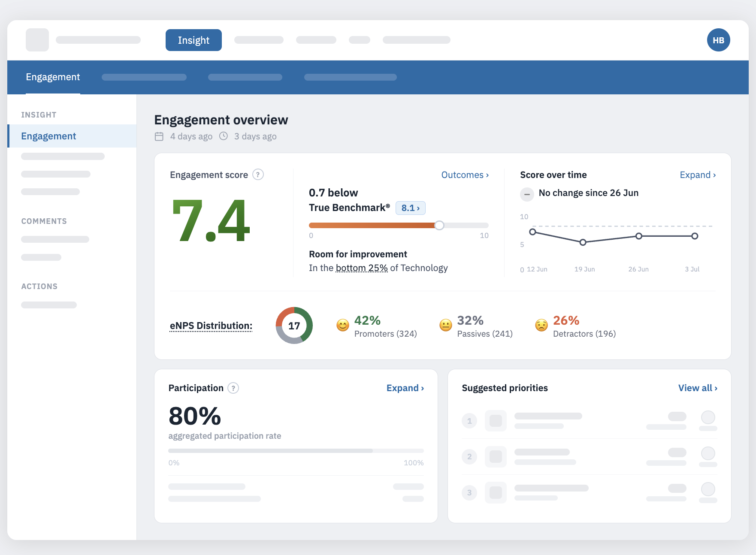
Task: Click the participation rate progress bar
Action: point(296,451)
